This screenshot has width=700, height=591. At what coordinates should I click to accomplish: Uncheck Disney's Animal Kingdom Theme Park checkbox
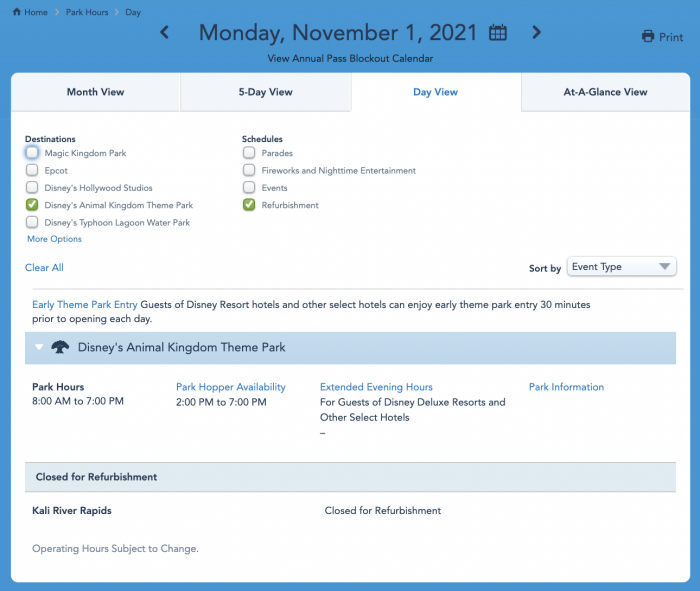[x=32, y=205]
